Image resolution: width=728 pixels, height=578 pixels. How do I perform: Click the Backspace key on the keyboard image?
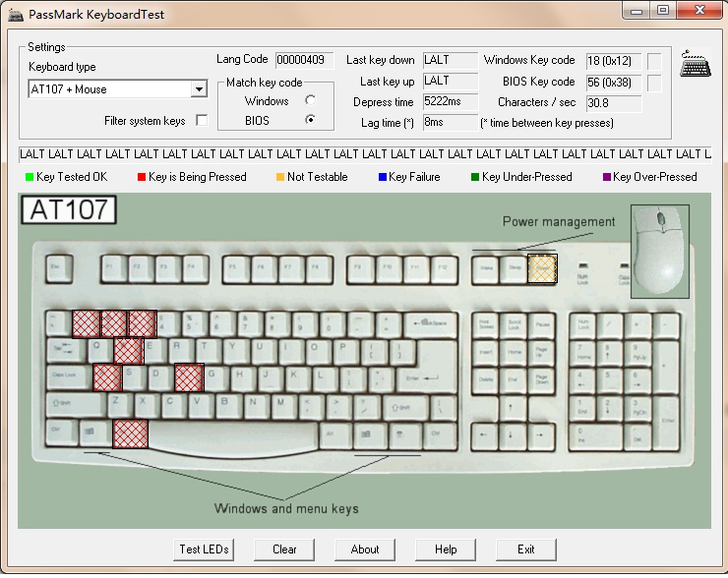pyautogui.click(x=430, y=324)
